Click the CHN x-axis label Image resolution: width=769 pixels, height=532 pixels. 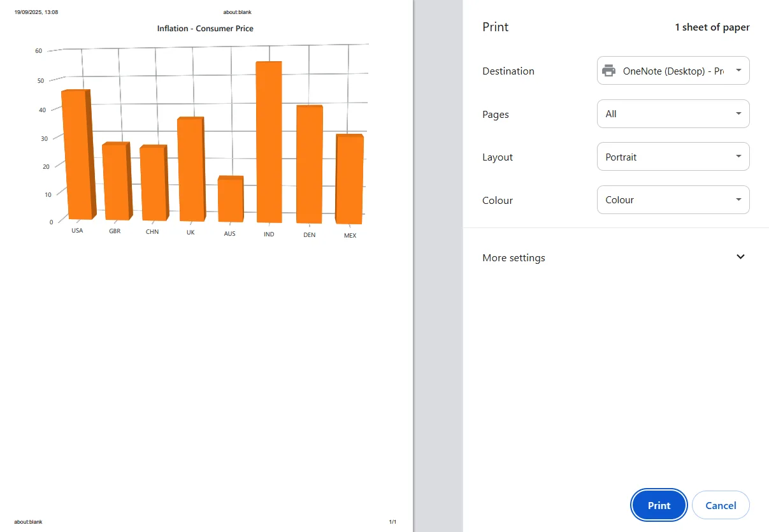152,232
